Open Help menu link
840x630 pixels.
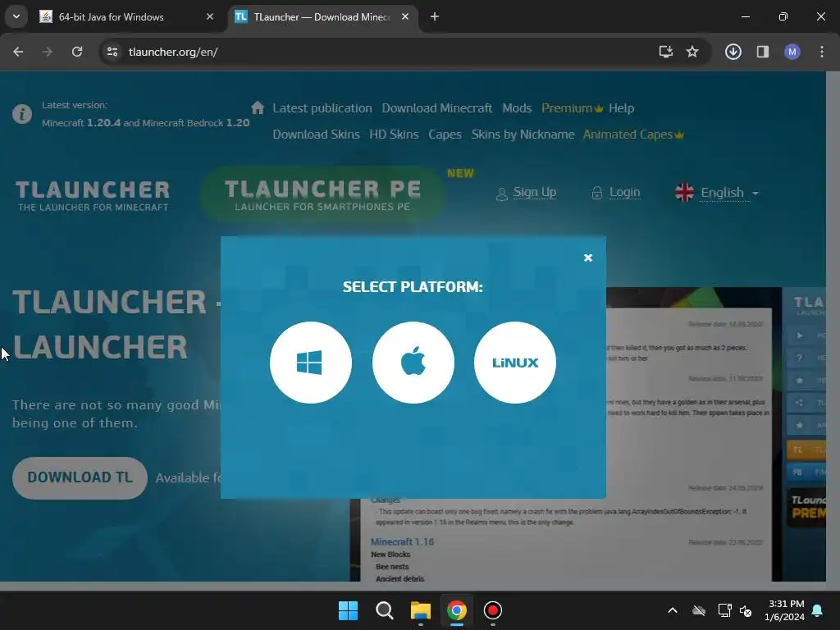(622, 108)
